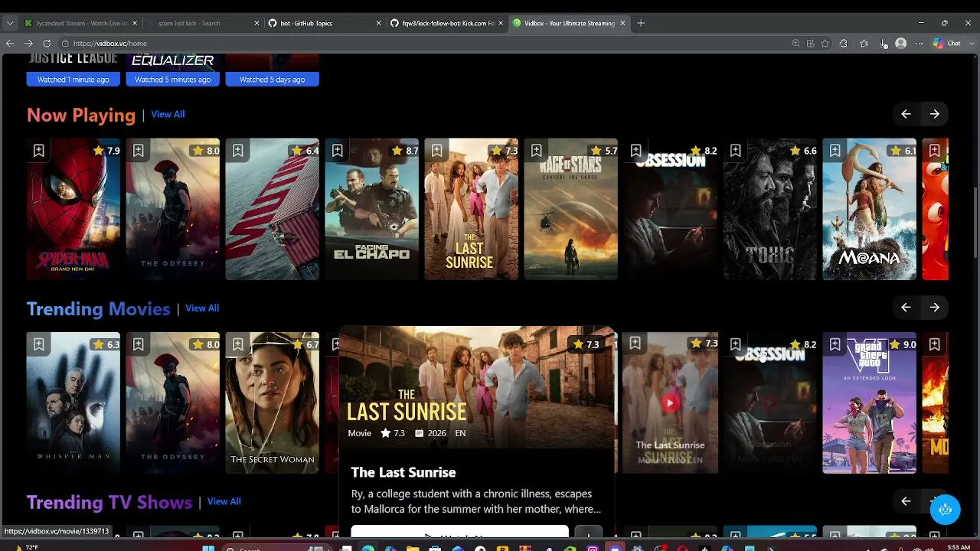Click the Trending Movies section heading
The image size is (980, 551).
(x=99, y=308)
